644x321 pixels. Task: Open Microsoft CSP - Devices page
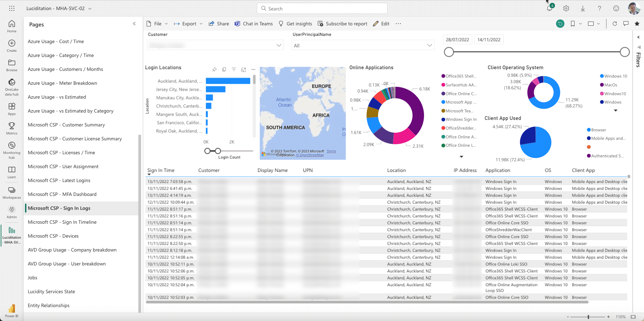point(53,236)
